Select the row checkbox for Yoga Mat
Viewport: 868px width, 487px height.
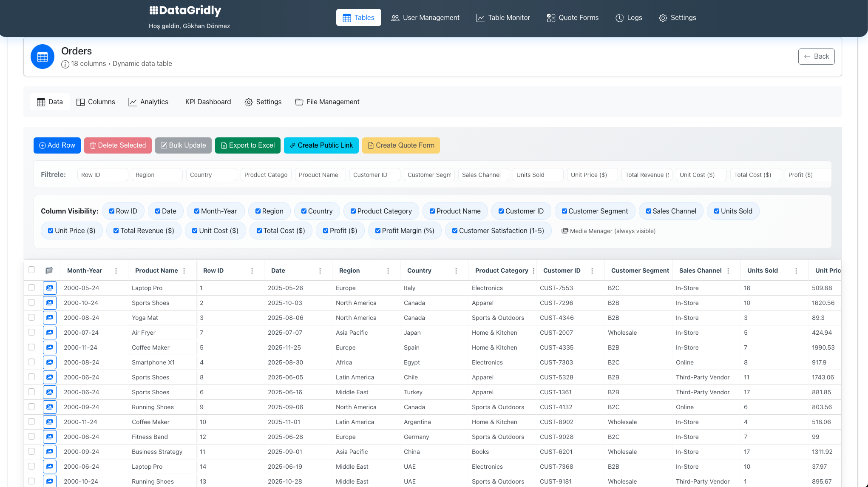tap(31, 317)
